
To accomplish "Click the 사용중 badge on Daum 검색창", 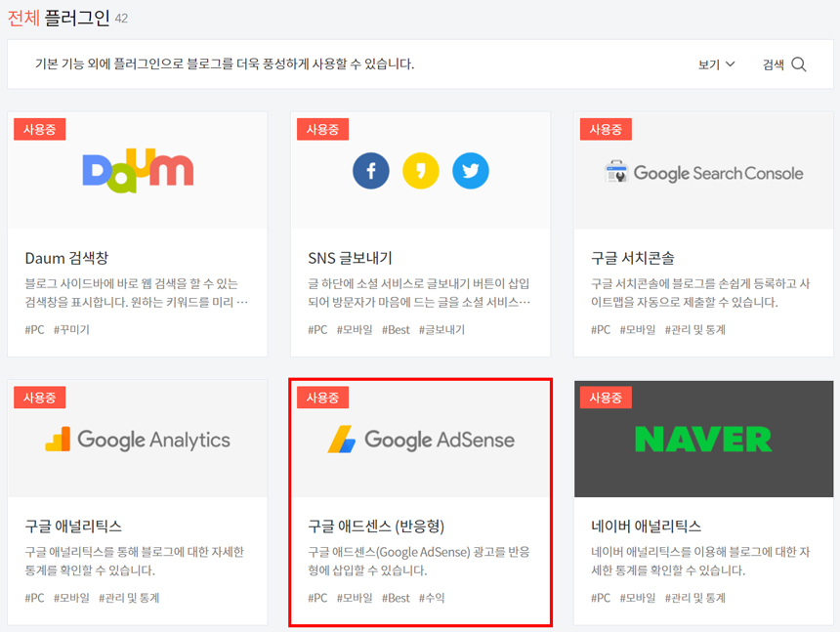I will click(40, 129).
